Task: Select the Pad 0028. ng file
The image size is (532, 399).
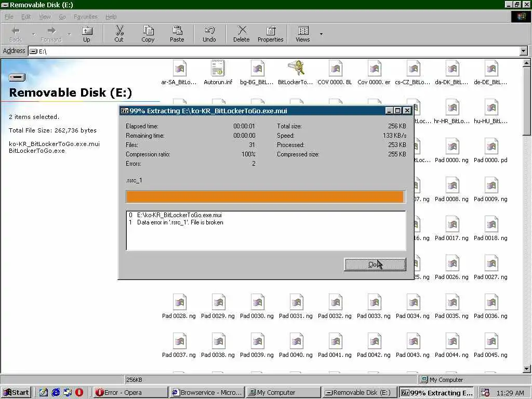Action: coord(179,307)
